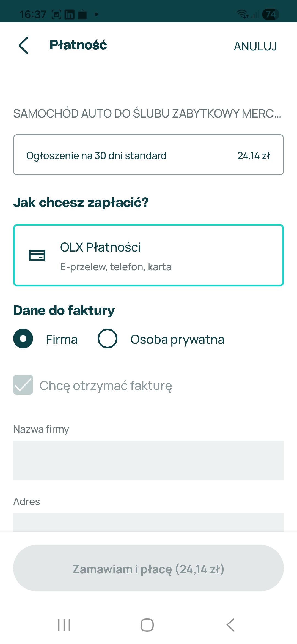Tap the screenshot notification icon in status bar
This screenshot has width=297, height=644.
coord(57,14)
